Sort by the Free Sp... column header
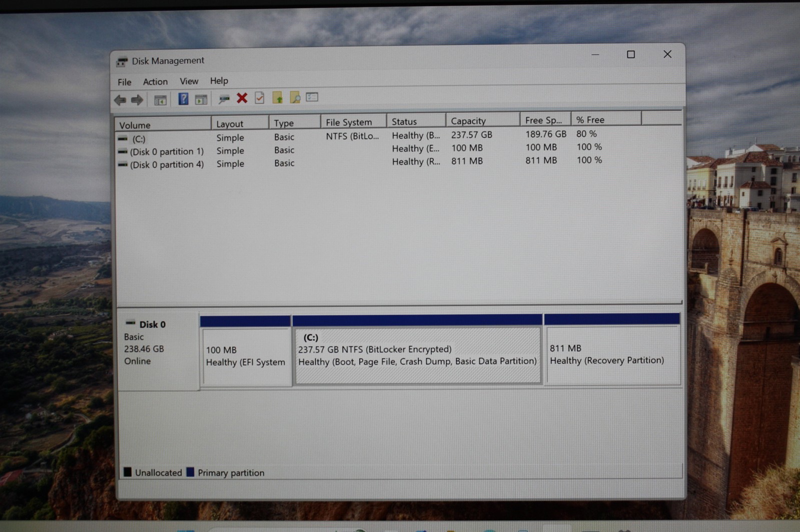 [x=545, y=120]
